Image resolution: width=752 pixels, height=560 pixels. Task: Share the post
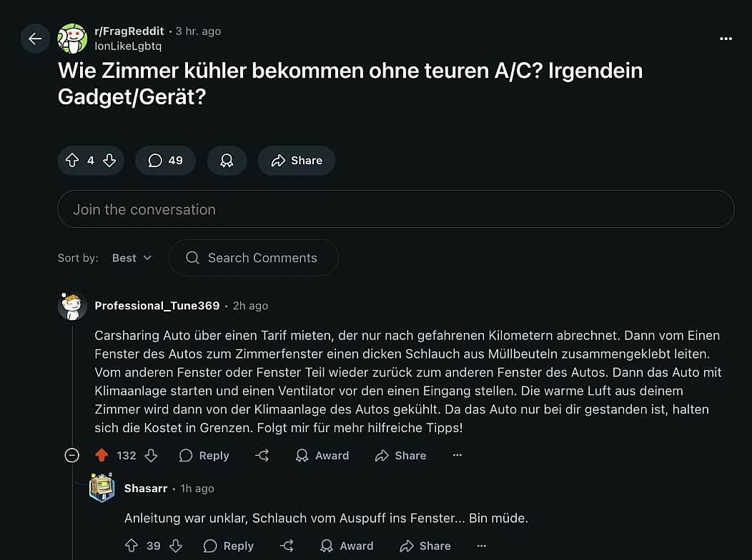coord(297,161)
